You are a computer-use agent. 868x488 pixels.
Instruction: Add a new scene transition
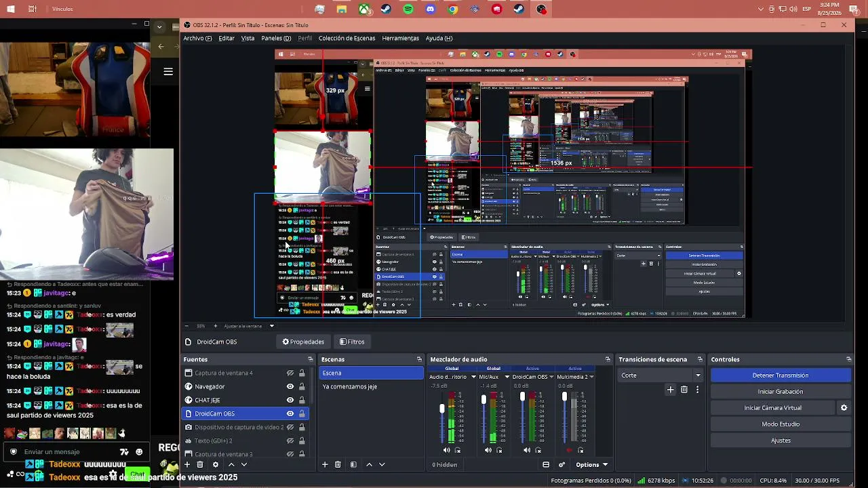671,390
